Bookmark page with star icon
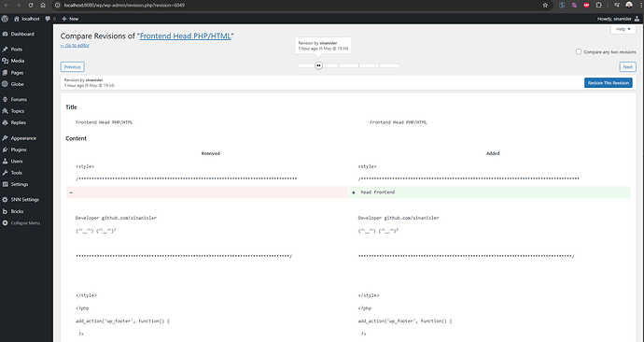The image size is (644, 342). 545,6
